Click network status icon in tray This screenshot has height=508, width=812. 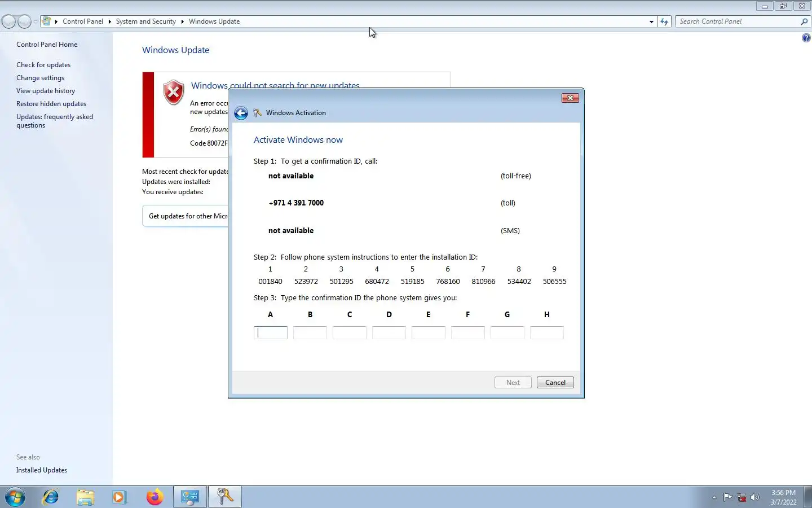(x=742, y=497)
